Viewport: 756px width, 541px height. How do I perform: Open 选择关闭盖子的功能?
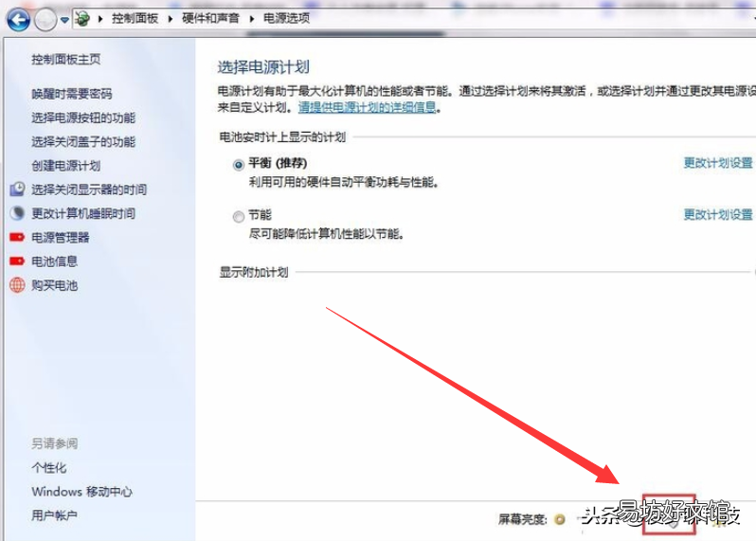pyautogui.click(x=83, y=142)
